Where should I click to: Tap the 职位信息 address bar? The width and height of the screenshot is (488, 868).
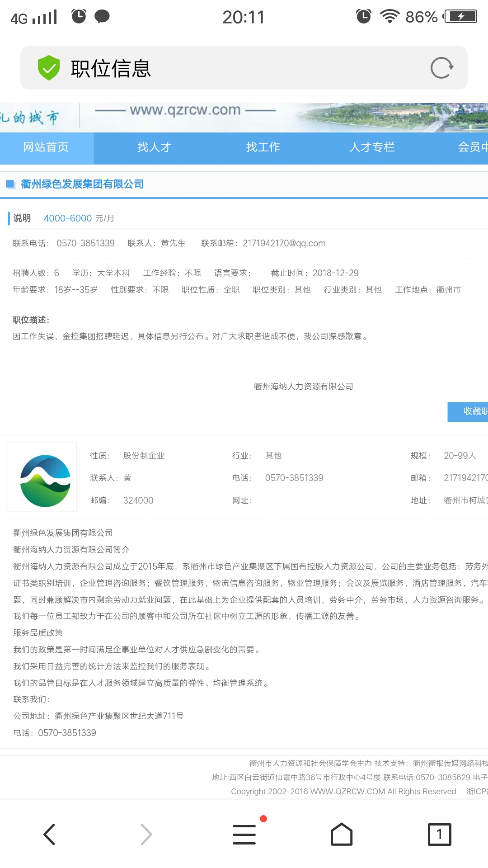pyautogui.click(x=244, y=68)
